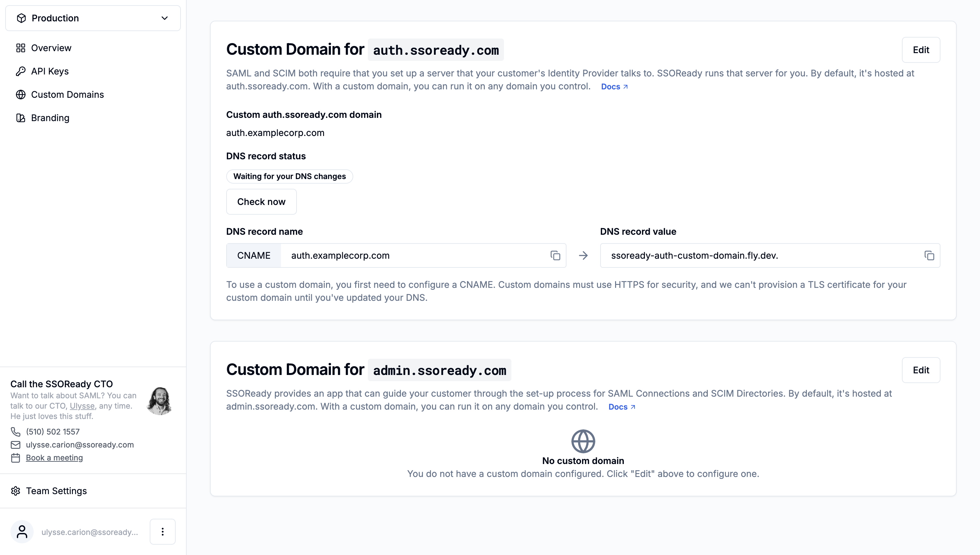The height and width of the screenshot is (555, 980).
Task: Click the email envelope icon in sidebar
Action: 16,445
